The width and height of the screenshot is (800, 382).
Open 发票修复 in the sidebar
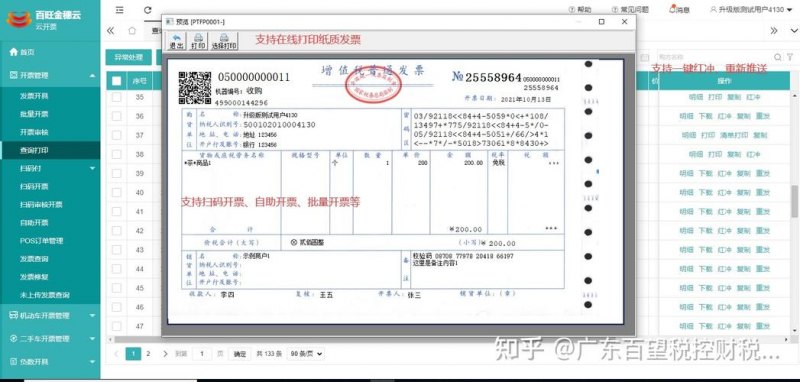[x=34, y=277]
